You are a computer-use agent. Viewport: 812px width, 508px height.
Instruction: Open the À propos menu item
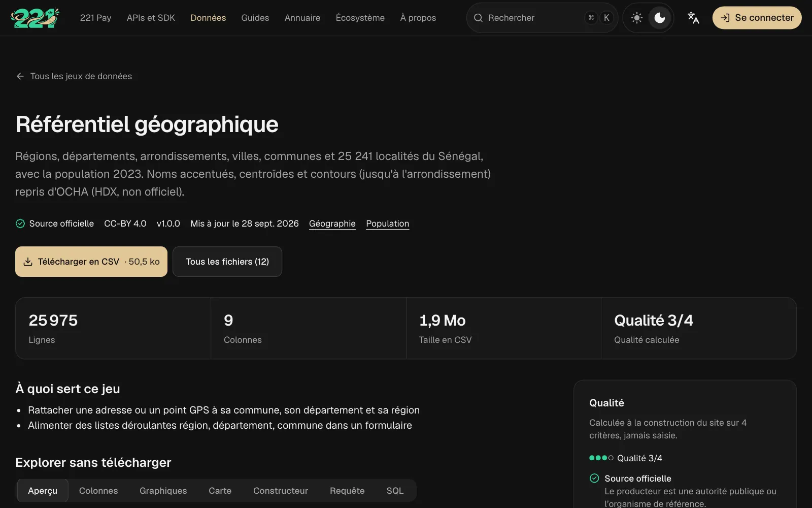pyautogui.click(x=418, y=18)
